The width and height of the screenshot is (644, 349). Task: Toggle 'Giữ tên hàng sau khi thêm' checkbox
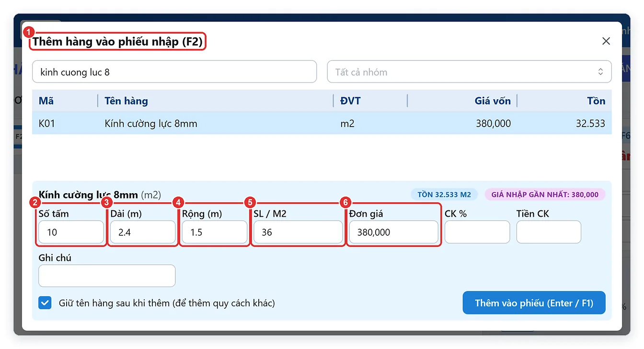45,303
